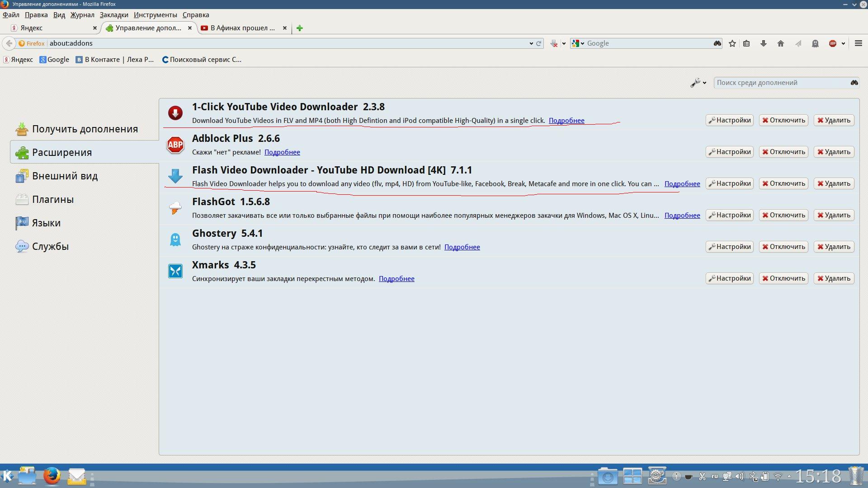Open the search engine selector dropdown
The height and width of the screenshot is (488, 868).
[x=578, y=43]
